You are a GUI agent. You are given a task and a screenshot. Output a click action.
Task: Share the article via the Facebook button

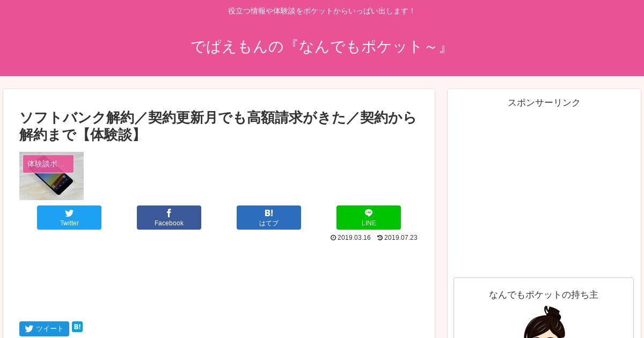click(x=169, y=217)
